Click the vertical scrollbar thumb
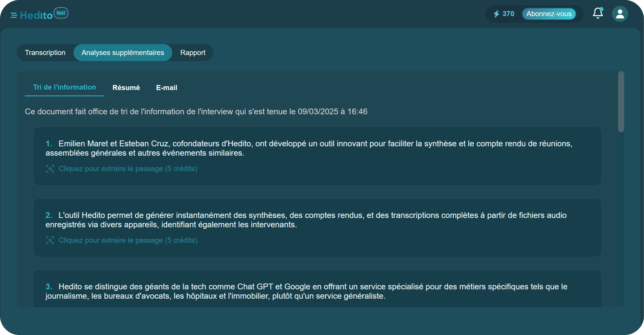644x335 pixels. tap(621, 102)
